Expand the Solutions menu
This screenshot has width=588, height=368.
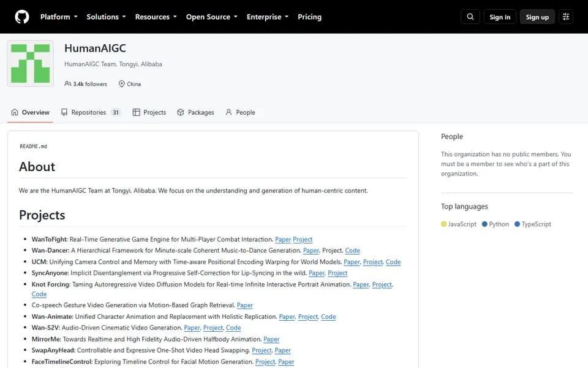[106, 17]
